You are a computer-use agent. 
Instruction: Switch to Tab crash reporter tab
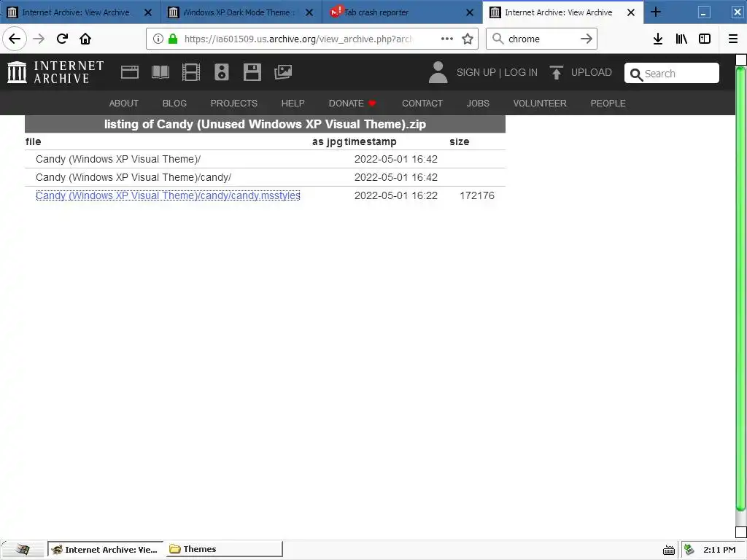[x=376, y=12]
